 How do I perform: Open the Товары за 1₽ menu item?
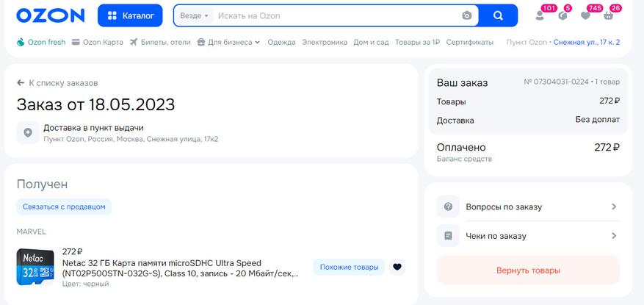point(417,42)
